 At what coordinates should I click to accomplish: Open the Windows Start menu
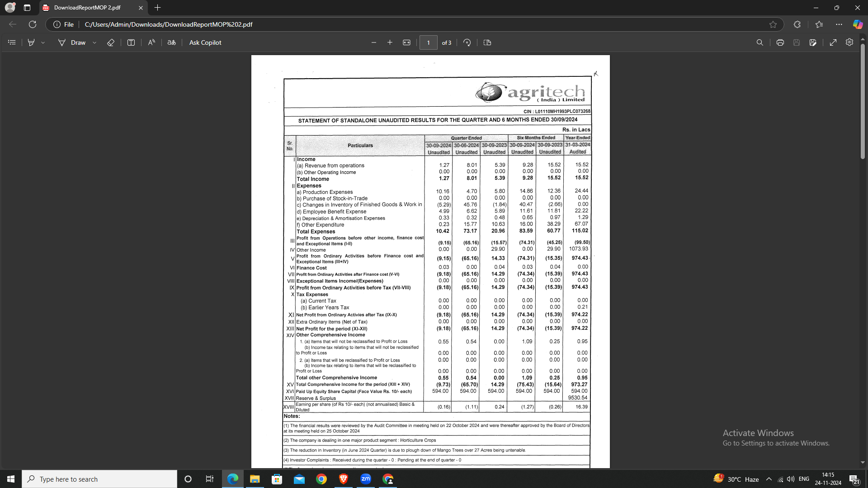(x=11, y=479)
